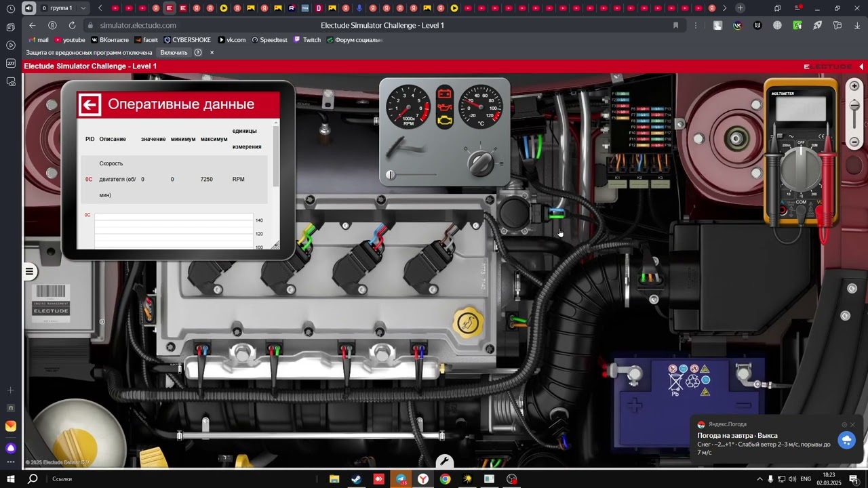Open the Twitch bookmark
Screen dimensions: 868x488
tap(307, 40)
